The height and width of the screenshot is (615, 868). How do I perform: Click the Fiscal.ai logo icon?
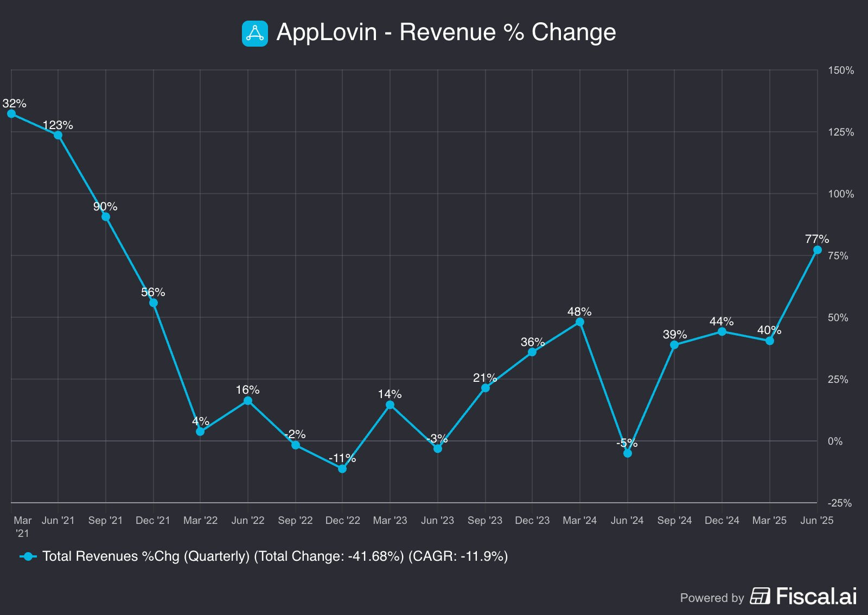pos(759,595)
